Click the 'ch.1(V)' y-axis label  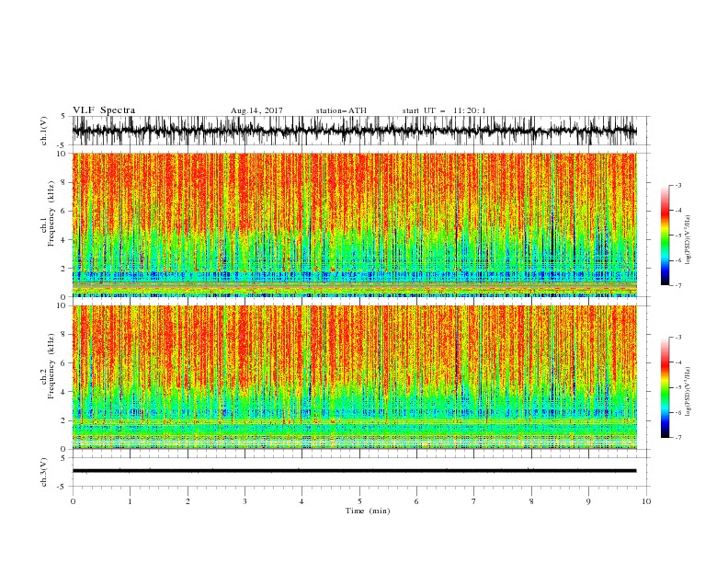[44, 132]
